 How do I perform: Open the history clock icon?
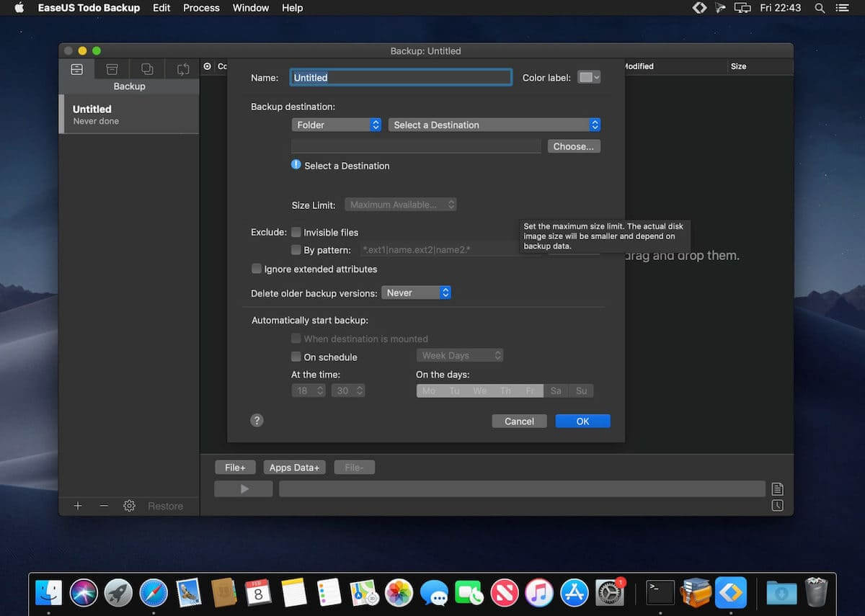pos(777,506)
